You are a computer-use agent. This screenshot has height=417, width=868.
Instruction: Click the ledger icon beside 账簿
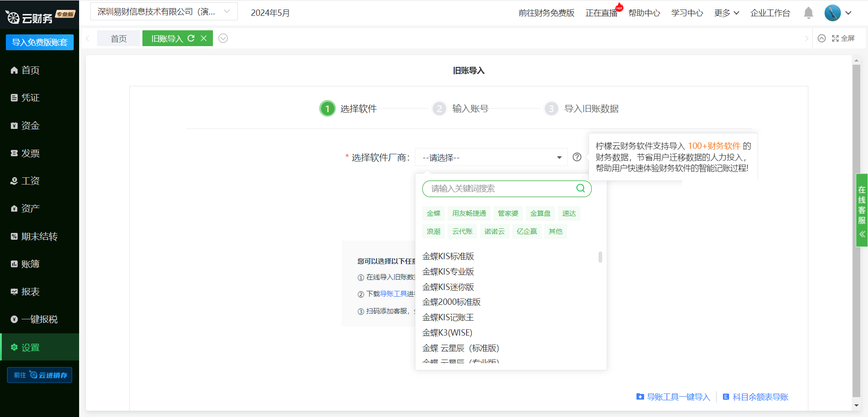pyautogui.click(x=14, y=264)
